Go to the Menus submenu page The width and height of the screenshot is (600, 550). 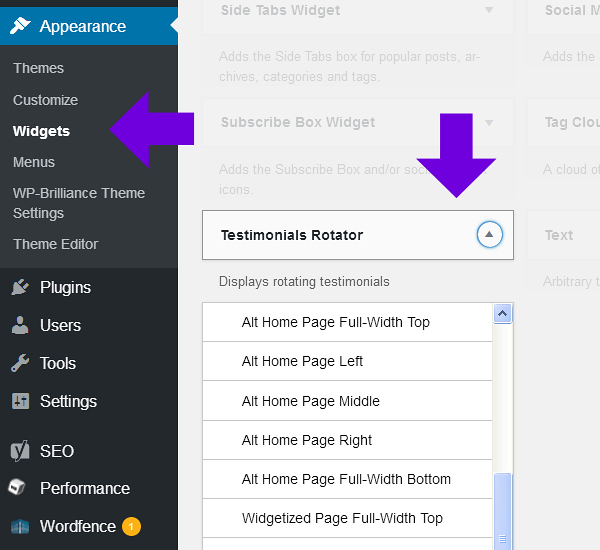(x=34, y=162)
